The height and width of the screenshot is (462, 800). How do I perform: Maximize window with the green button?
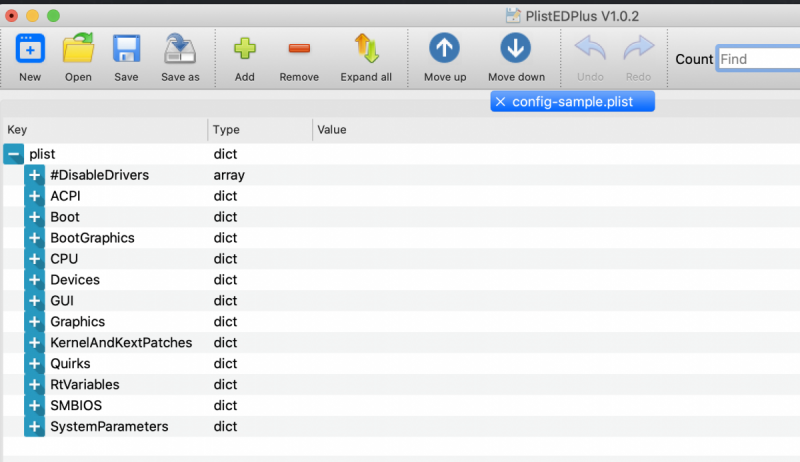[x=53, y=16]
